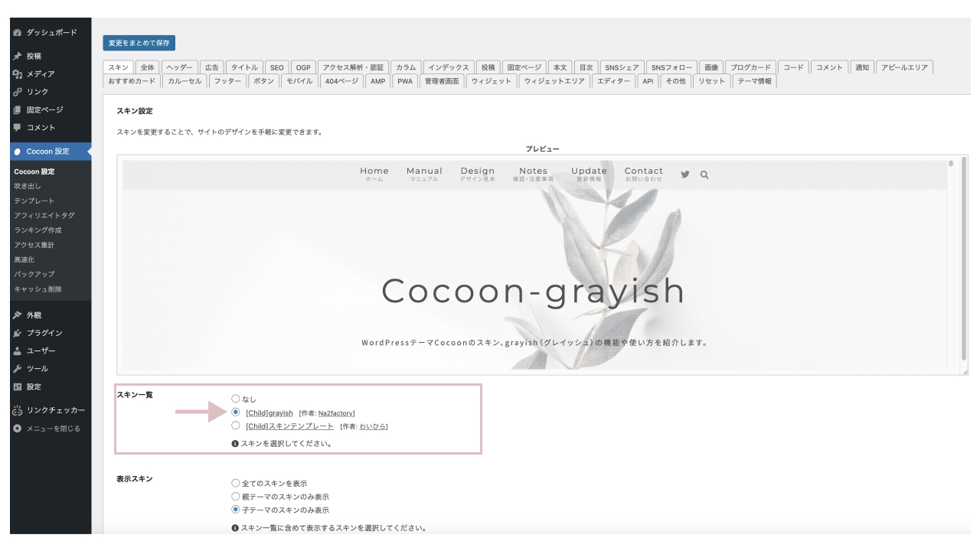Click the plug icon beside プラグイン
Image resolution: width=980 pixels, height=551 pixels.
pyautogui.click(x=18, y=333)
